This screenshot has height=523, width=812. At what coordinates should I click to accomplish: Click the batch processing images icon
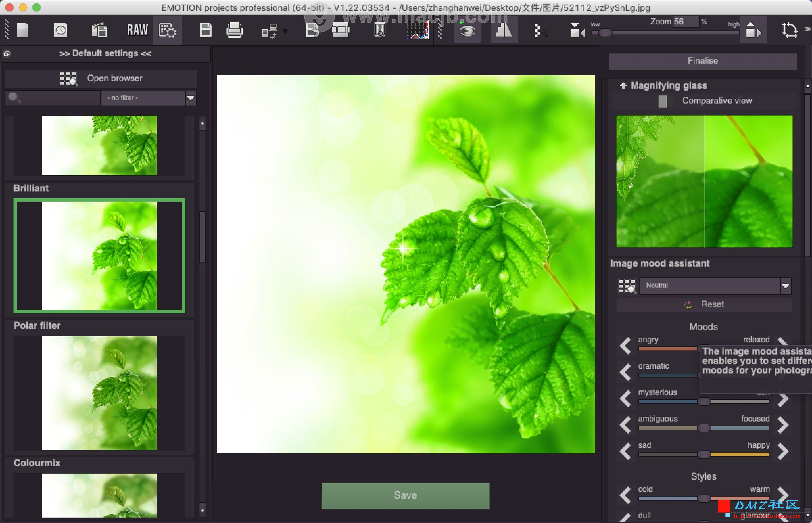click(x=99, y=30)
